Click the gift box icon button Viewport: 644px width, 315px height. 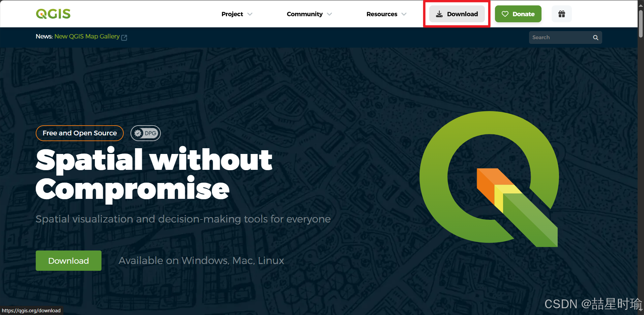[x=561, y=14]
